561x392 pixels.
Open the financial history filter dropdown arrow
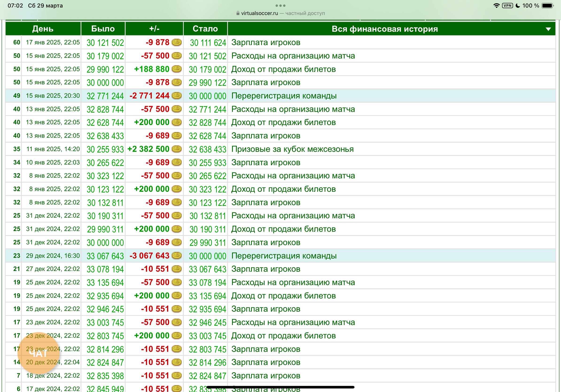[x=548, y=29]
